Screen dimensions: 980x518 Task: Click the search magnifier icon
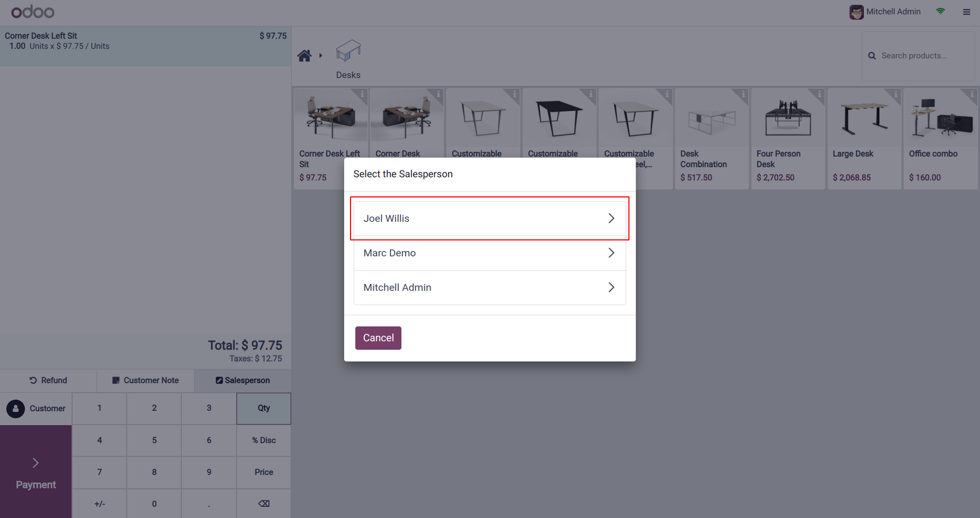pos(872,56)
